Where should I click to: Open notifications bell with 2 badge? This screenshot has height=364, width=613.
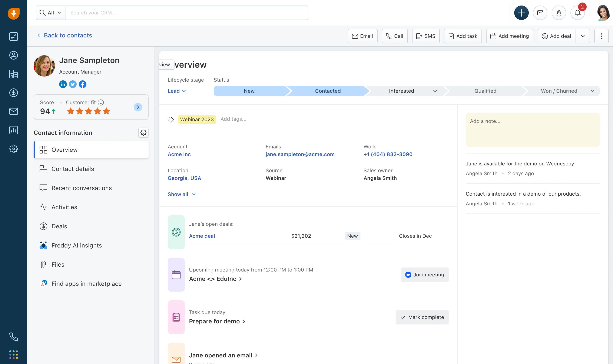[578, 13]
